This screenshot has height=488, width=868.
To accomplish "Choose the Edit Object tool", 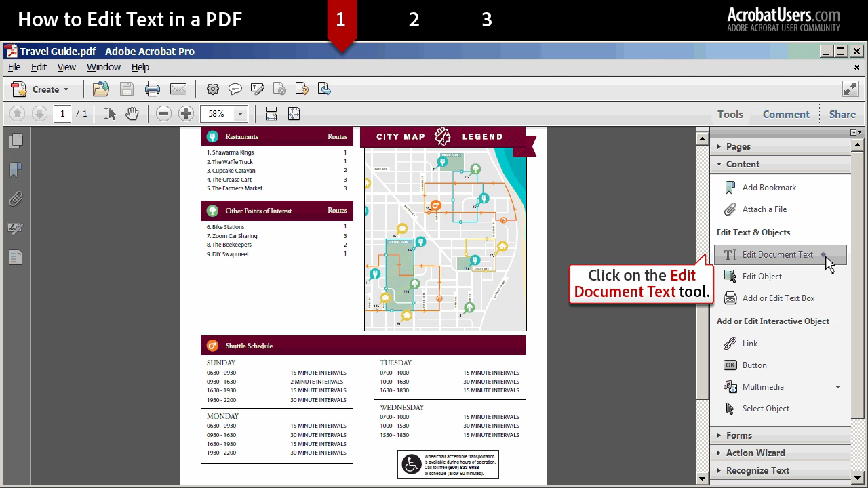I will 762,277.
